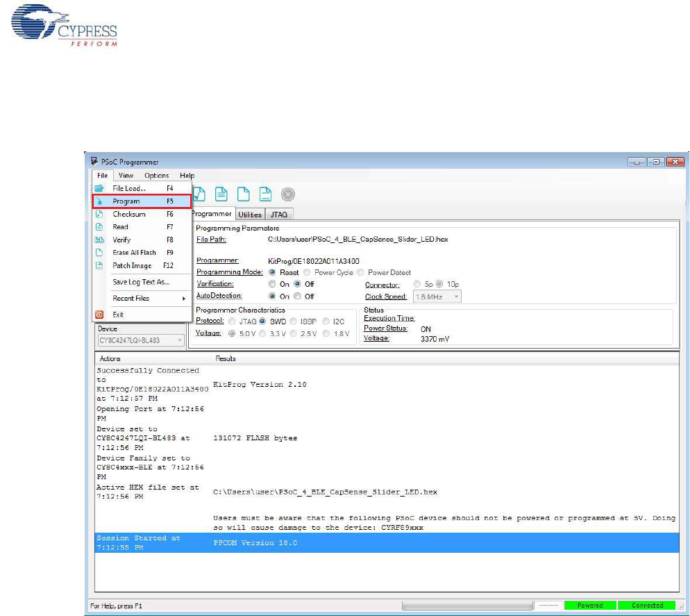Viewport: 690px width, 616px height.
Task: Select Reset programming mode
Action: [x=272, y=272]
